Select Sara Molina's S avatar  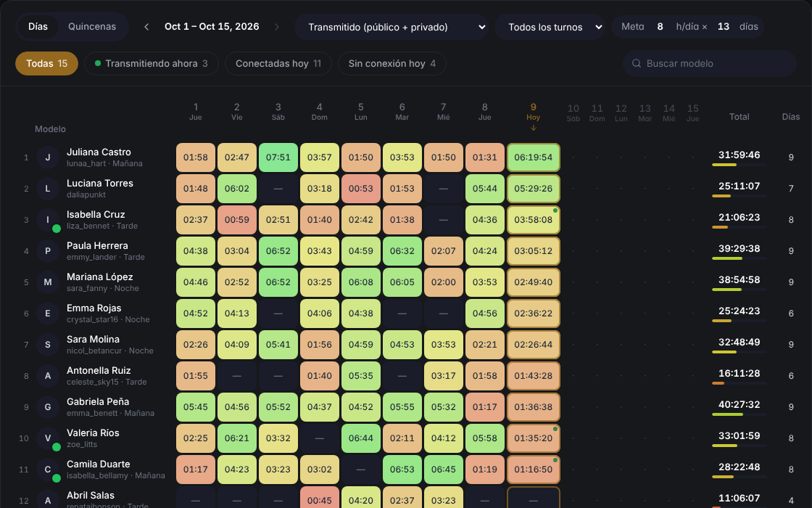tap(48, 344)
